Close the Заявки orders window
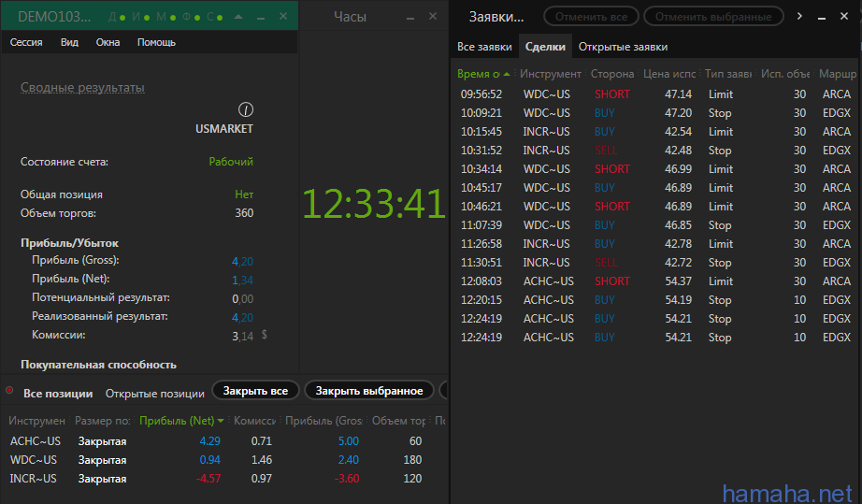This screenshot has height=504, width=862. 844,17
